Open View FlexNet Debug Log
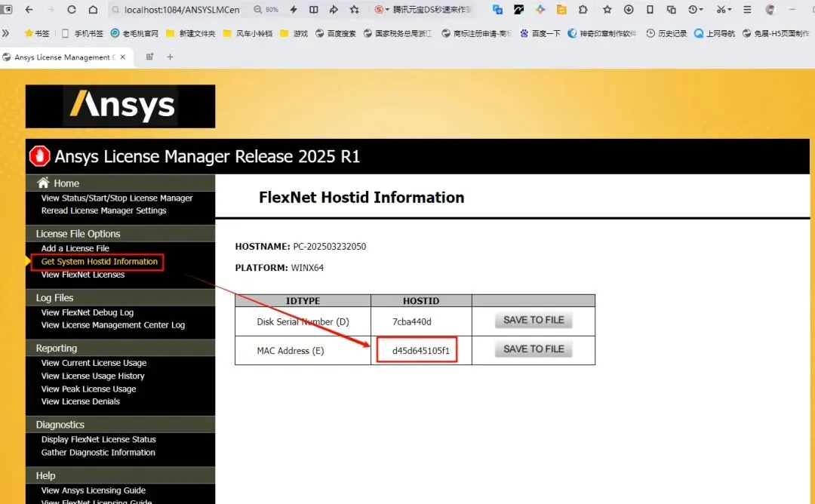The height and width of the screenshot is (504, 815). 88,312
